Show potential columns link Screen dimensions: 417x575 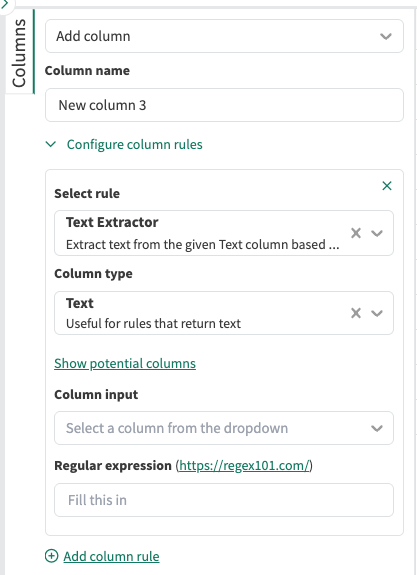(125, 363)
